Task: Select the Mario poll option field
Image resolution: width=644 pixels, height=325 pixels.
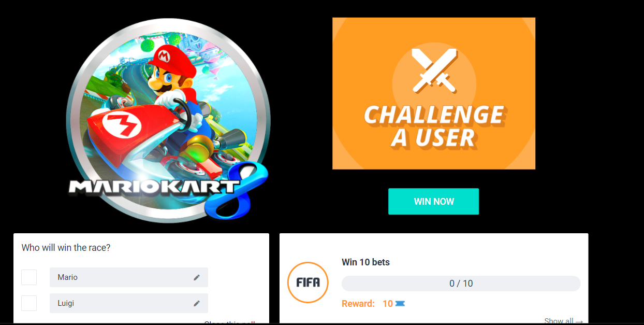Action: click(x=129, y=277)
